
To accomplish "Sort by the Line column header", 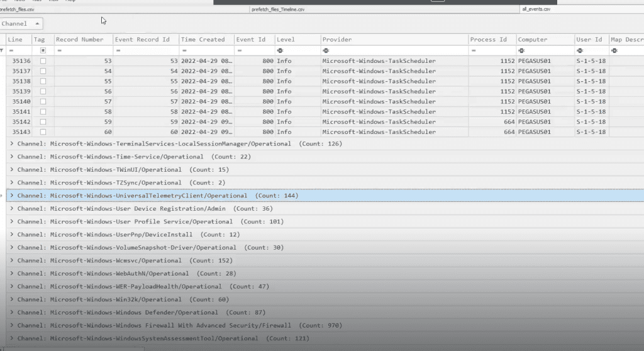I will (x=19, y=40).
